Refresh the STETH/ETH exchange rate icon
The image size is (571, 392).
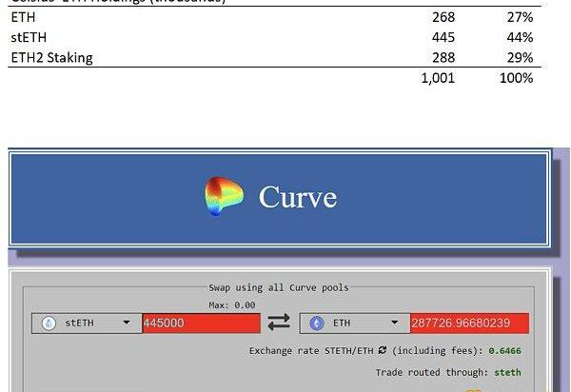[x=383, y=350]
